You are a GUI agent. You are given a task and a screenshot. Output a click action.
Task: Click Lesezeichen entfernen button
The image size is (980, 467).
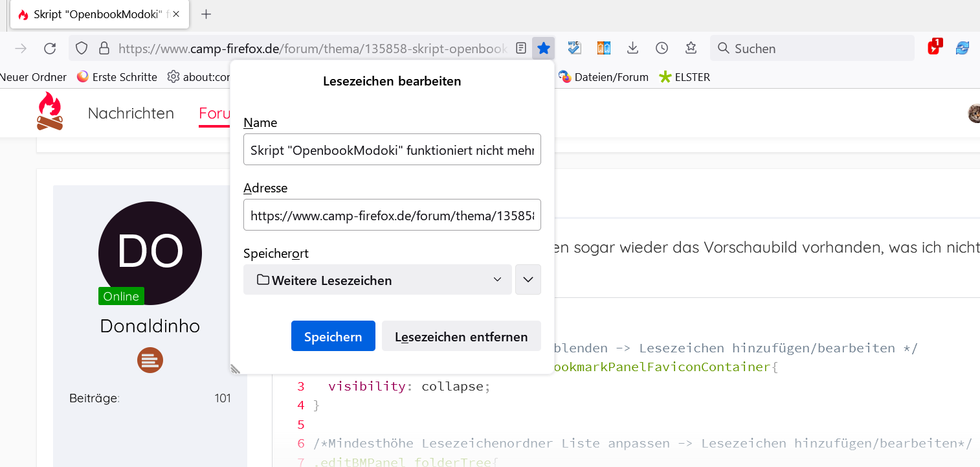(461, 336)
